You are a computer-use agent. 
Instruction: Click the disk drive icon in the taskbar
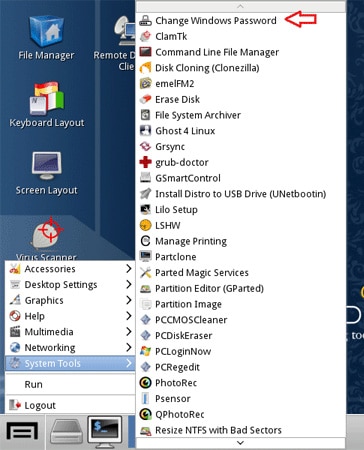tap(66, 432)
